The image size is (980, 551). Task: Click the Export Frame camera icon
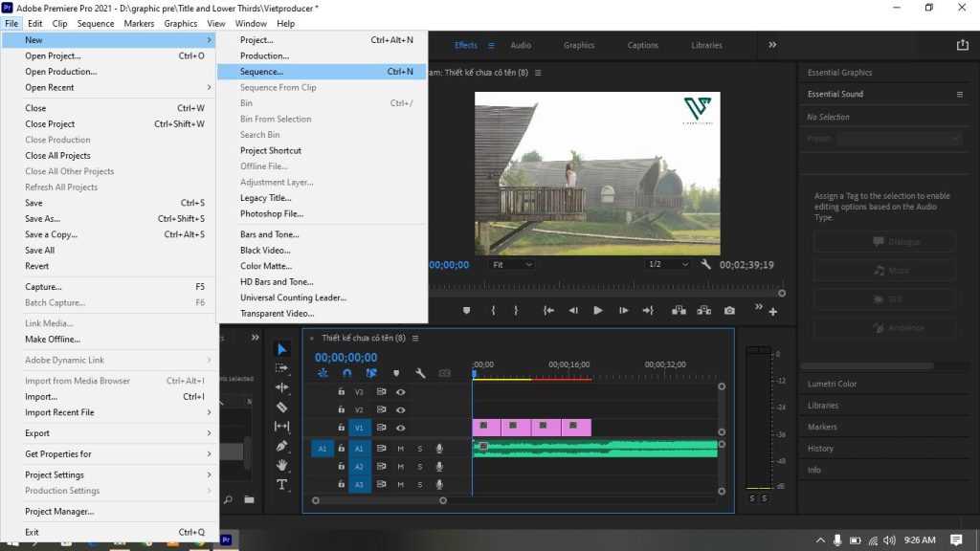(729, 310)
